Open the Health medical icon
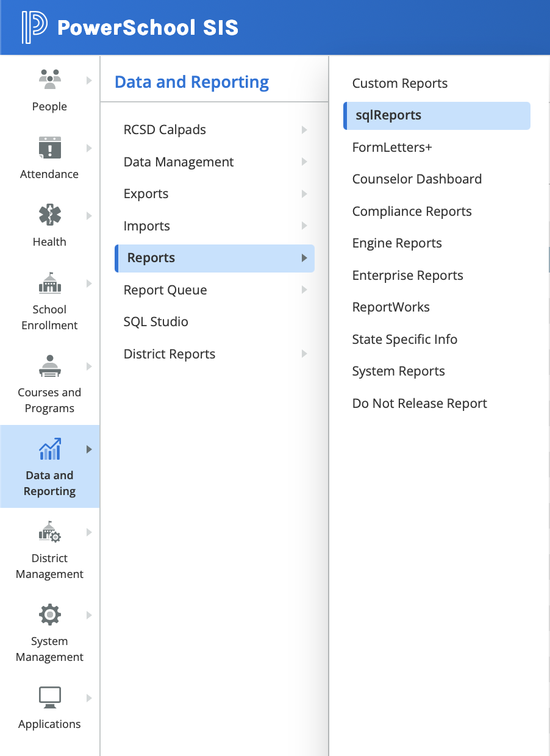The width and height of the screenshot is (550, 756). [49, 215]
